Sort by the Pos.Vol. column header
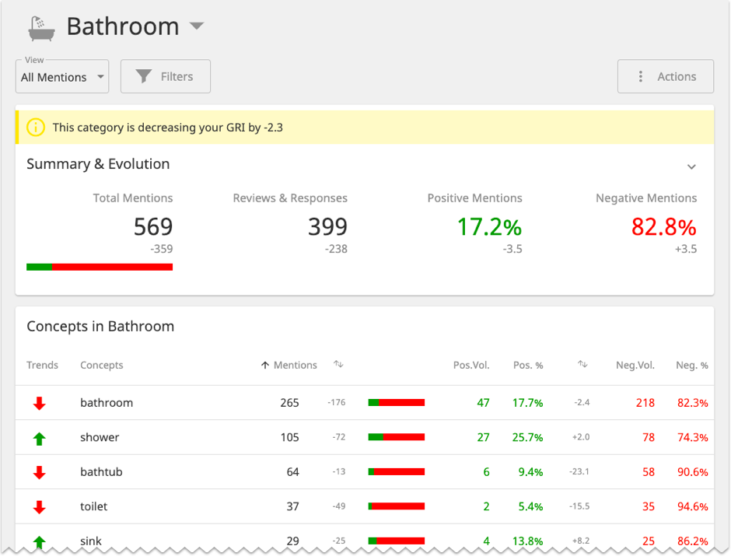The height and width of the screenshot is (560, 731). point(471,365)
